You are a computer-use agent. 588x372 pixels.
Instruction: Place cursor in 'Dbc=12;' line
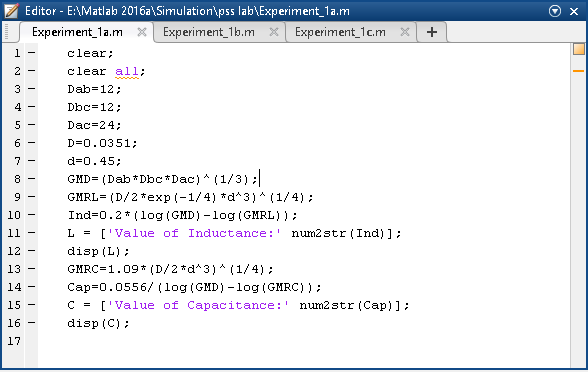(94, 107)
